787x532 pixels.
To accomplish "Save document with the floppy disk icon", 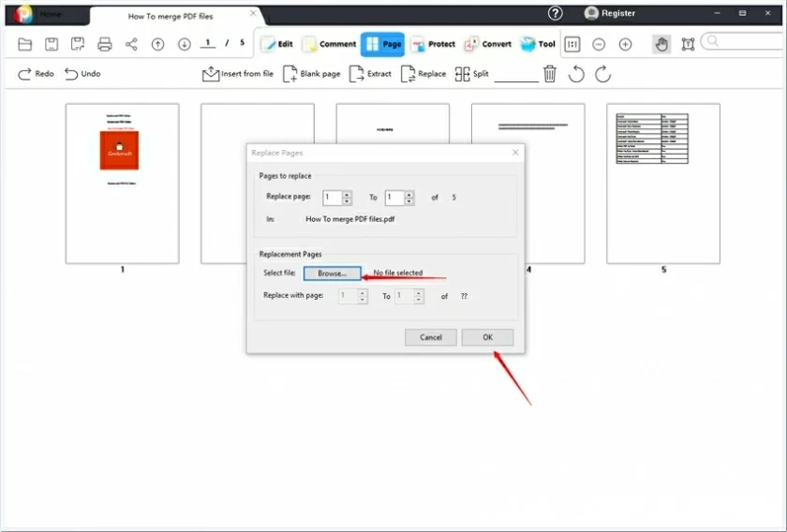I will click(52, 44).
